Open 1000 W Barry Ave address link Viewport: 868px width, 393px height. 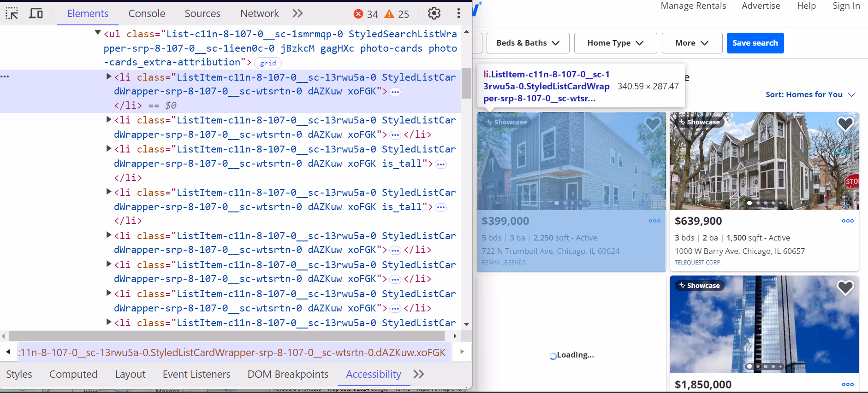pos(740,251)
